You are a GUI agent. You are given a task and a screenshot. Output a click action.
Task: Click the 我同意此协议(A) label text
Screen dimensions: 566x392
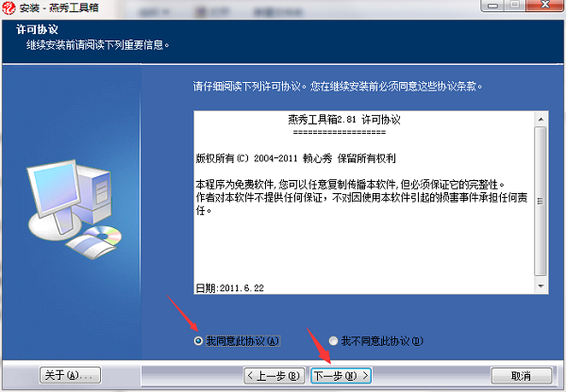pos(242,340)
